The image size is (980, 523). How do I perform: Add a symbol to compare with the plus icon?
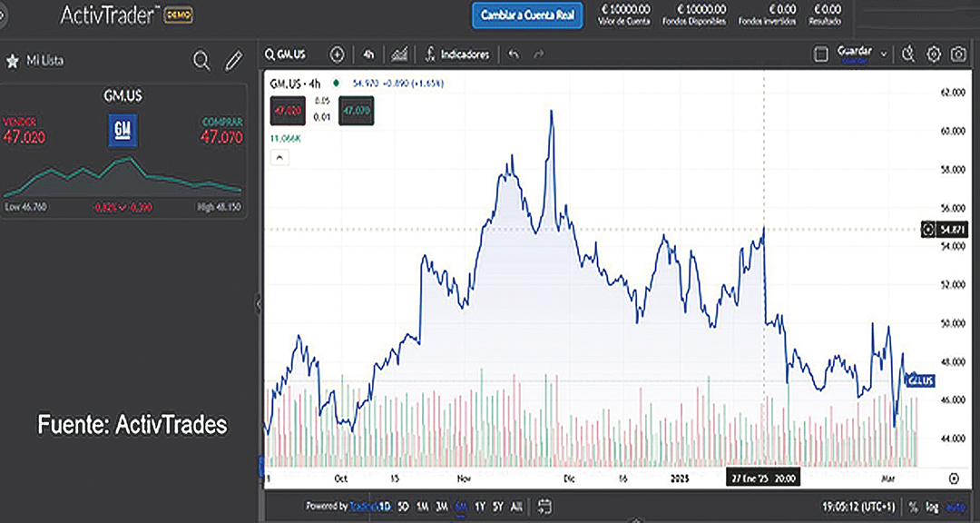coord(337,54)
